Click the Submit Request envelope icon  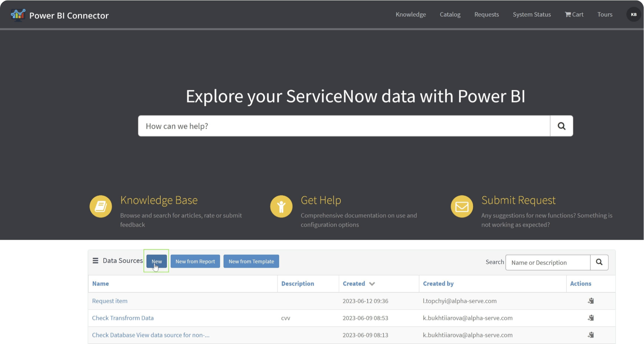462,206
